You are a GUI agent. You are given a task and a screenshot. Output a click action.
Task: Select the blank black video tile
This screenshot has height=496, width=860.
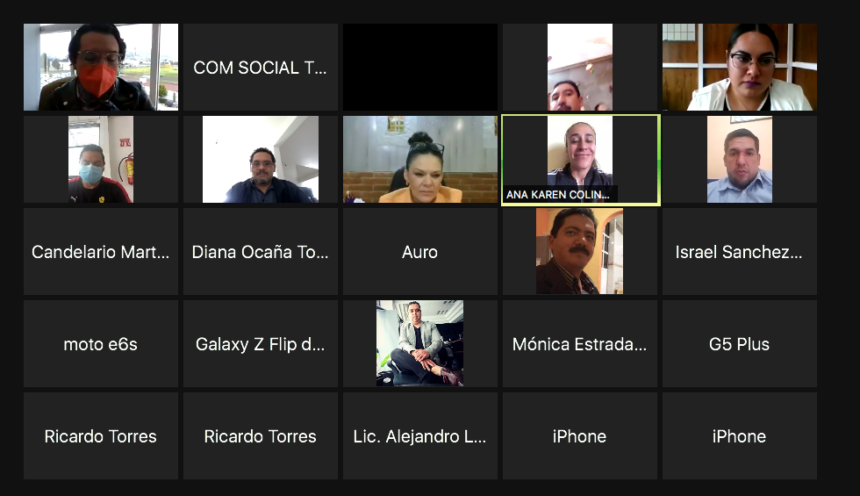pyautogui.click(x=420, y=67)
